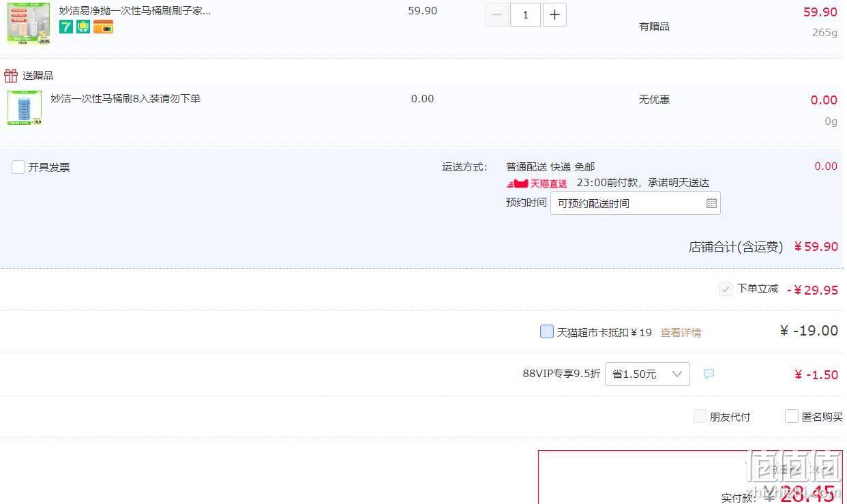Click the orange card badge under the product title
The image size is (847, 504).
coord(103,27)
